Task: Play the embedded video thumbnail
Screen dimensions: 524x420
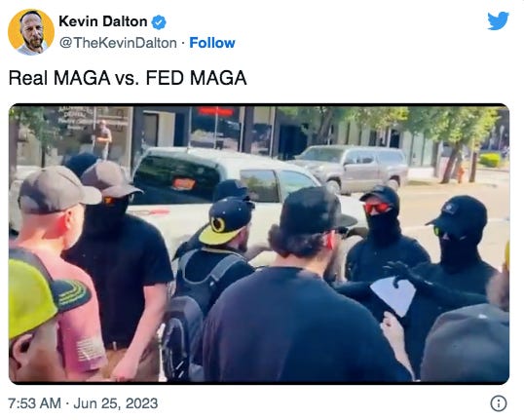Action: [259, 244]
